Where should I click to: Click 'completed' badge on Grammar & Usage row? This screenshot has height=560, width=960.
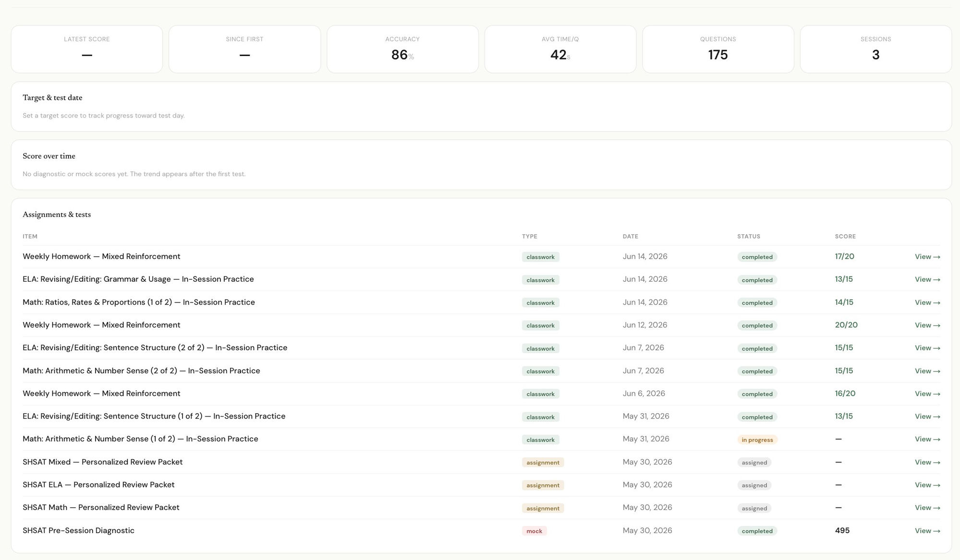[757, 280]
